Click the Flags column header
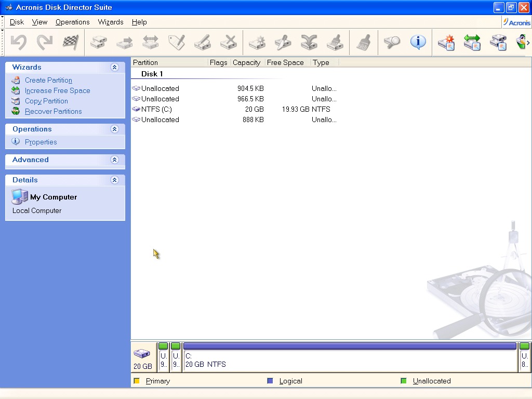This screenshot has height=399, width=532. point(219,62)
